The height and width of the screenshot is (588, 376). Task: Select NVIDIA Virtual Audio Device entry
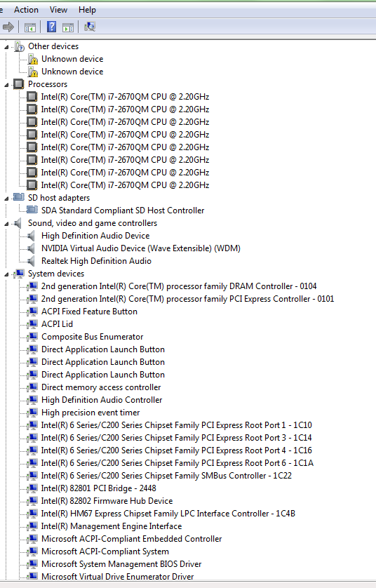tap(141, 248)
